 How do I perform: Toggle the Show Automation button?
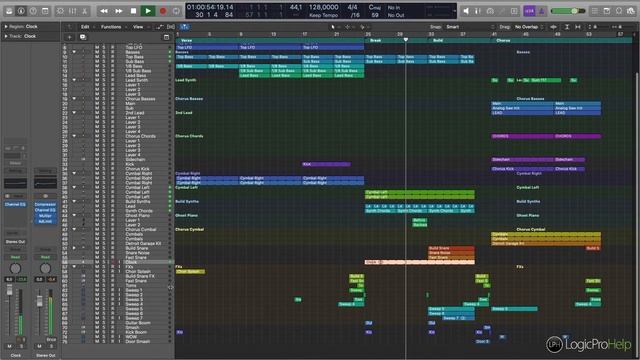pos(160,27)
